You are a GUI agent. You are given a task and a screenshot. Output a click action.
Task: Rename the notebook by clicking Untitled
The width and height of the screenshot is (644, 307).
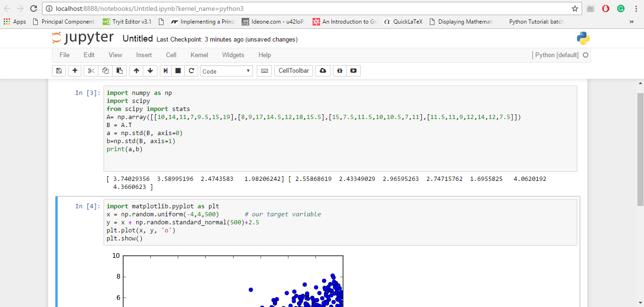138,39
